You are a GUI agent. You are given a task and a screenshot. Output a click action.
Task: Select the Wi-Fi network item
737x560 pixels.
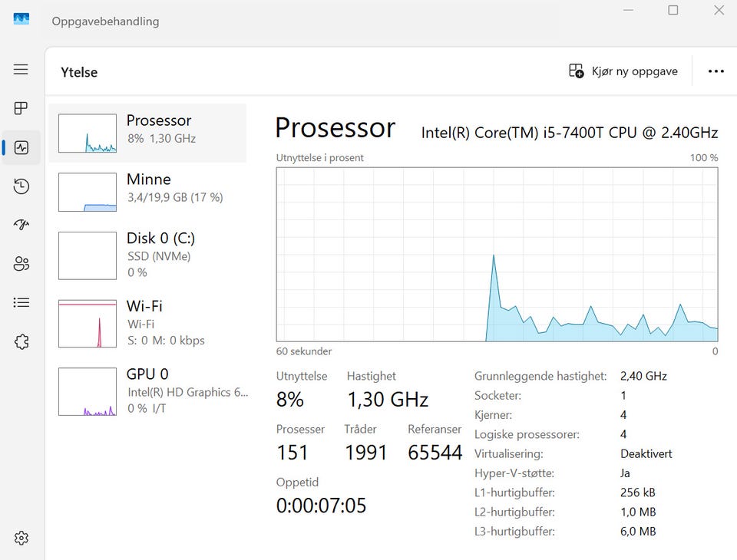point(147,323)
